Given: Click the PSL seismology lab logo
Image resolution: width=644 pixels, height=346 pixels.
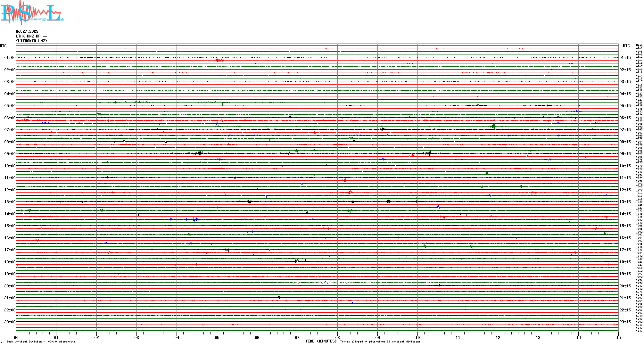Looking at the screenshot, I should click(32, 13).
